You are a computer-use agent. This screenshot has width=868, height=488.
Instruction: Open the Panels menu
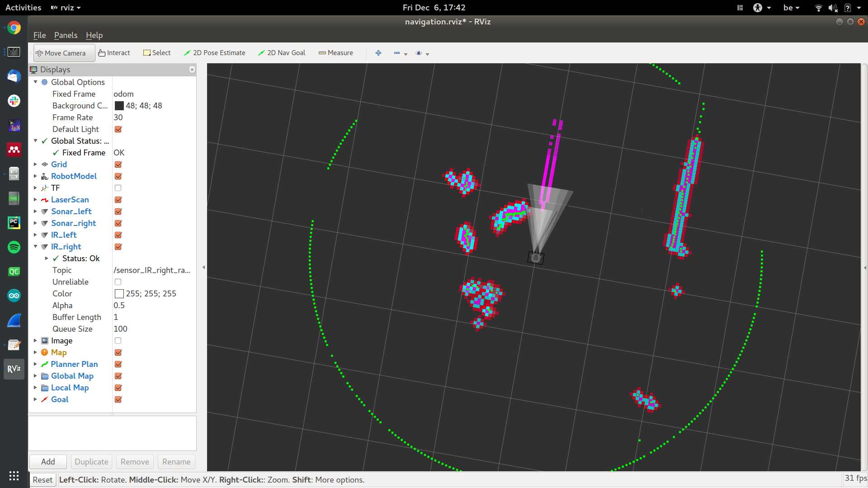point(66,35)
